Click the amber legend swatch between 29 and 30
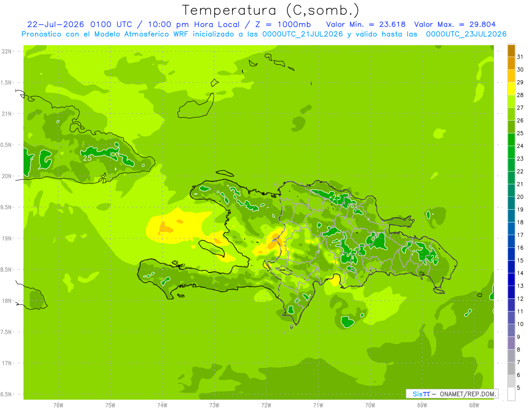532x411 pixels. pos(511,76)
